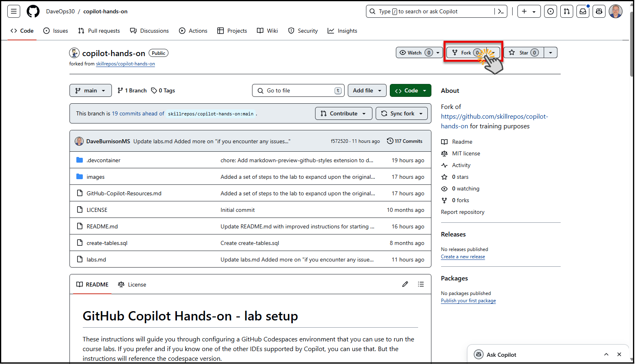Click the 19 commits ahead of link

138,113
